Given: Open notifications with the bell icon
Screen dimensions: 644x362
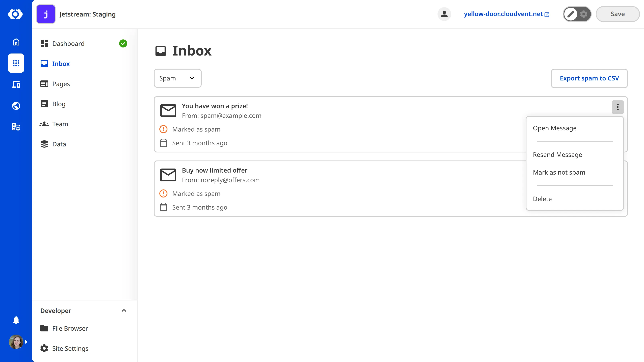Looking at the screenshot, I should 16,320.
